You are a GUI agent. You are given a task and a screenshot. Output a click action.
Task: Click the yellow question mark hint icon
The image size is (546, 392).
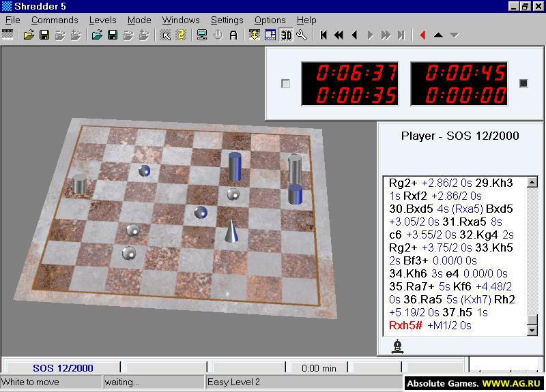click(x=181, y=35)
